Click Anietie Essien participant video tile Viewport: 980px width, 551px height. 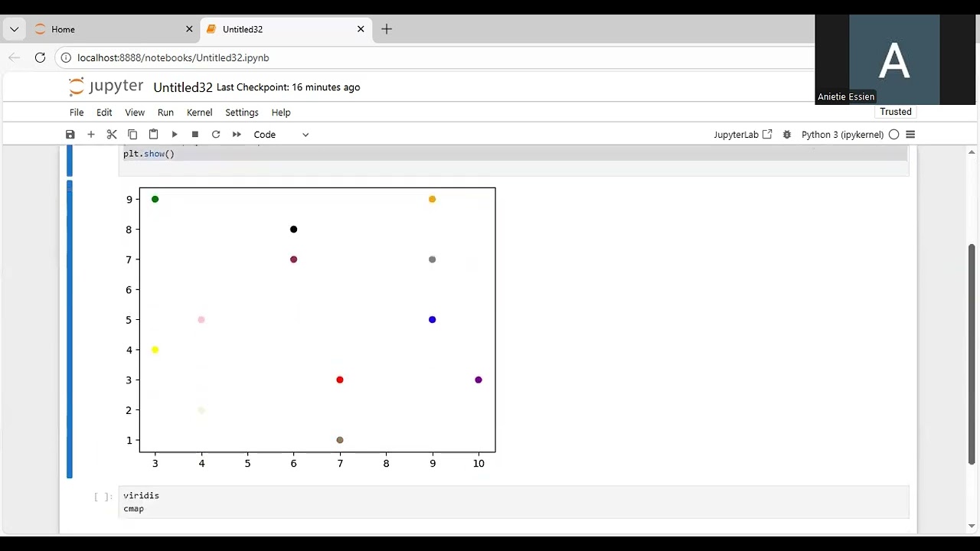pyautogui.click(x=895, y=60)
